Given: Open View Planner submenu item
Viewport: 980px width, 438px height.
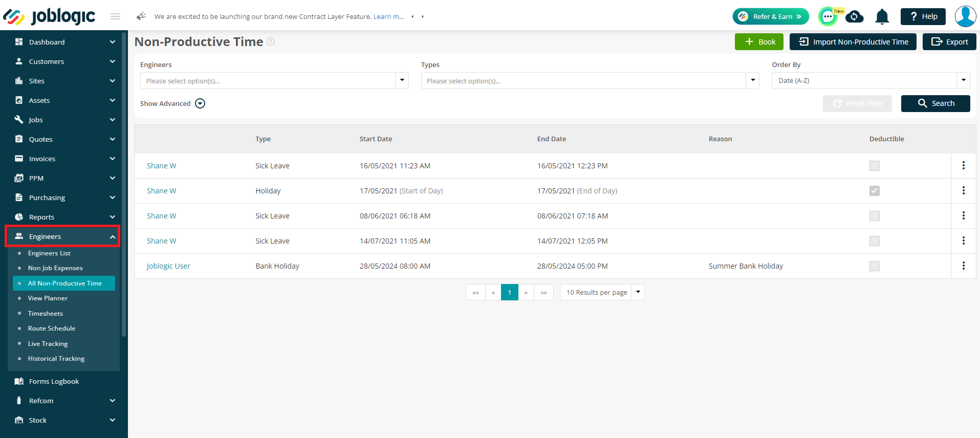Looking at the screenshot, I should (48, 298).
